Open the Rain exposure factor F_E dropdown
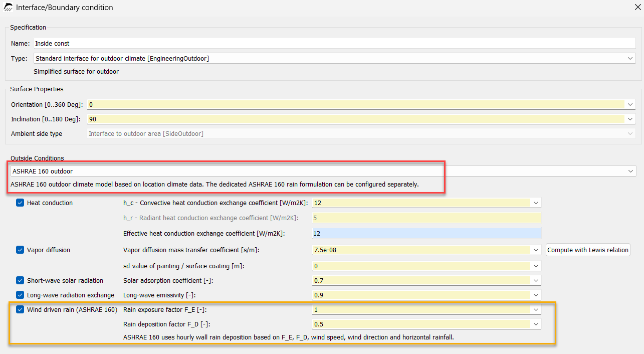Viewport: 644px width, 354px height. tap(536, 310)
